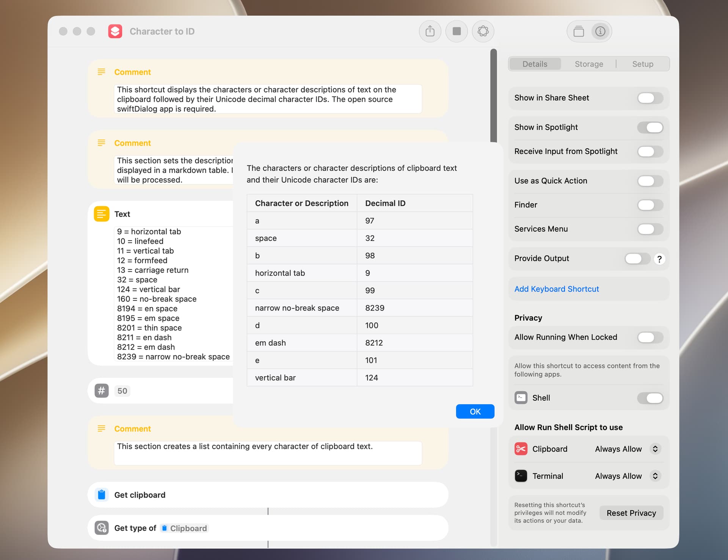Toggle Allow Running When Locked
The height and width of the screenshot is (560, 728).
(650, 337)
